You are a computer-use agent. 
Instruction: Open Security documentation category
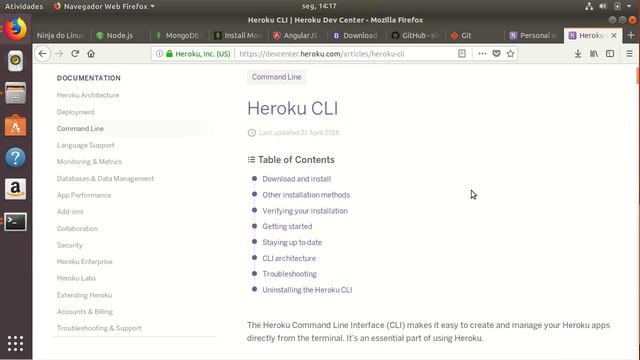point(69,245)
